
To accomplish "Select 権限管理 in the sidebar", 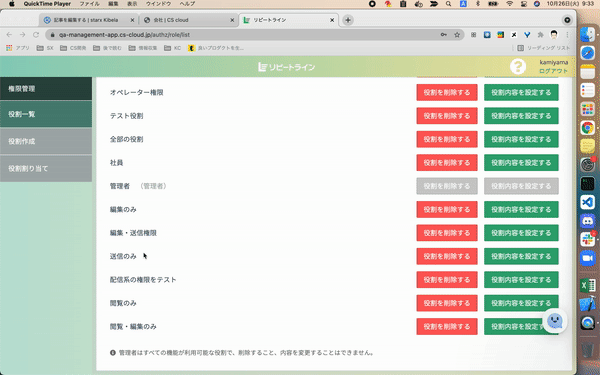I will [46, 88].
